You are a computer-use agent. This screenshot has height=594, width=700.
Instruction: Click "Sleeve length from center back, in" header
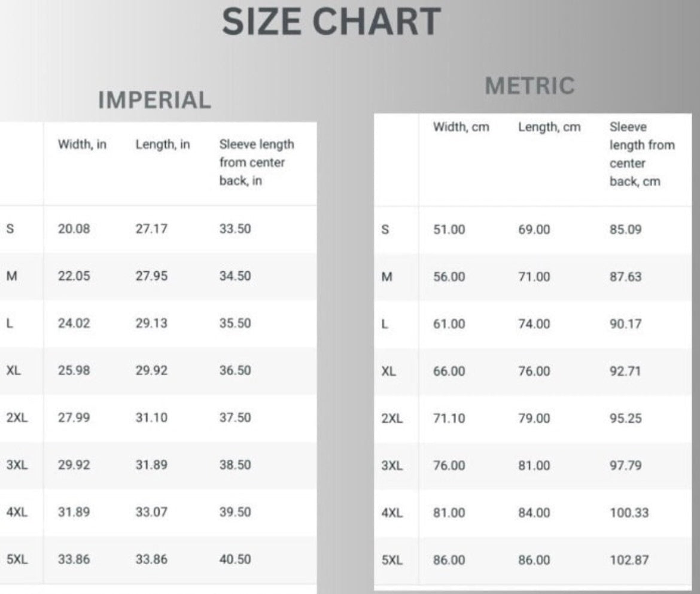[256, 162]
